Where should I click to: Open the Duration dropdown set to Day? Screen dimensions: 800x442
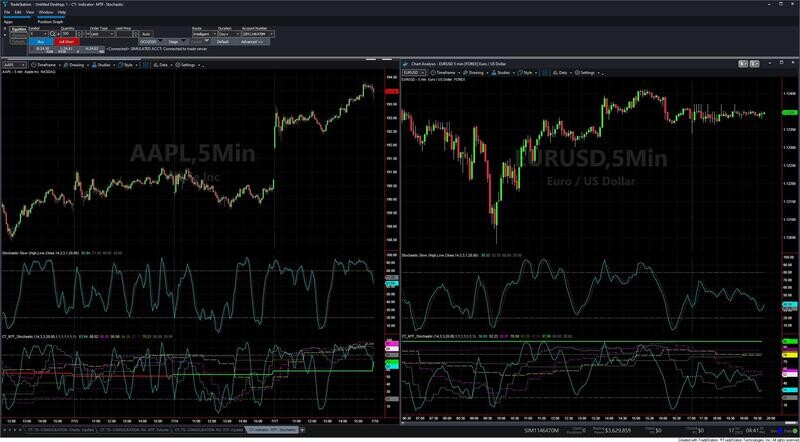(229, 34)
